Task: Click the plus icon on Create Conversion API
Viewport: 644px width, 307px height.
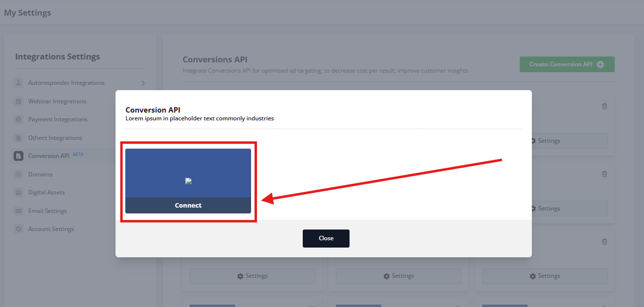Action: (600, 64)
